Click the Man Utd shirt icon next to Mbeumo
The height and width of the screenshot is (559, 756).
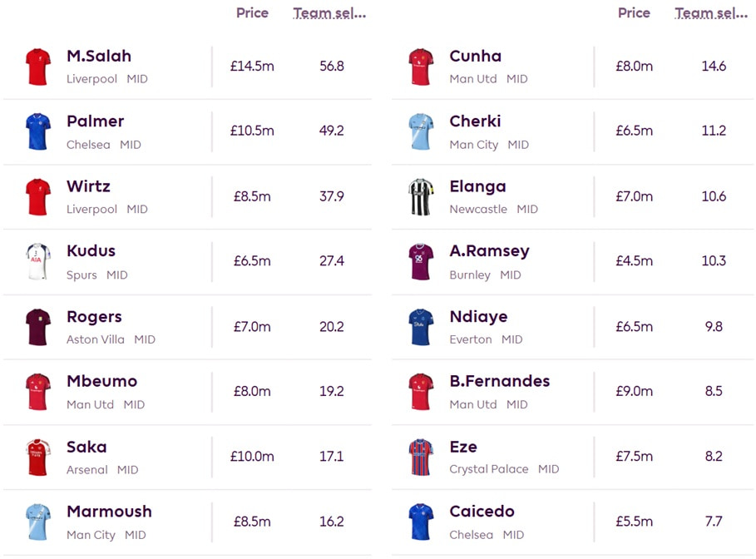(37, 392)
